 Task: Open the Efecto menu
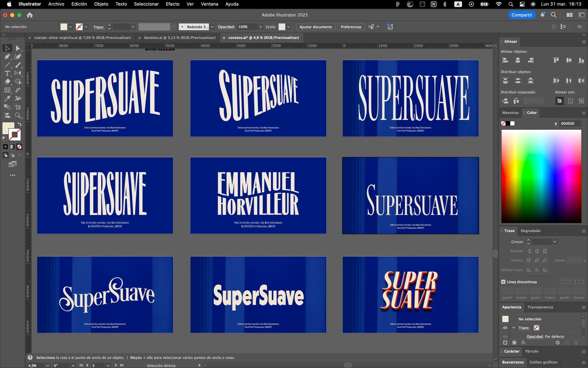(172, 4)
